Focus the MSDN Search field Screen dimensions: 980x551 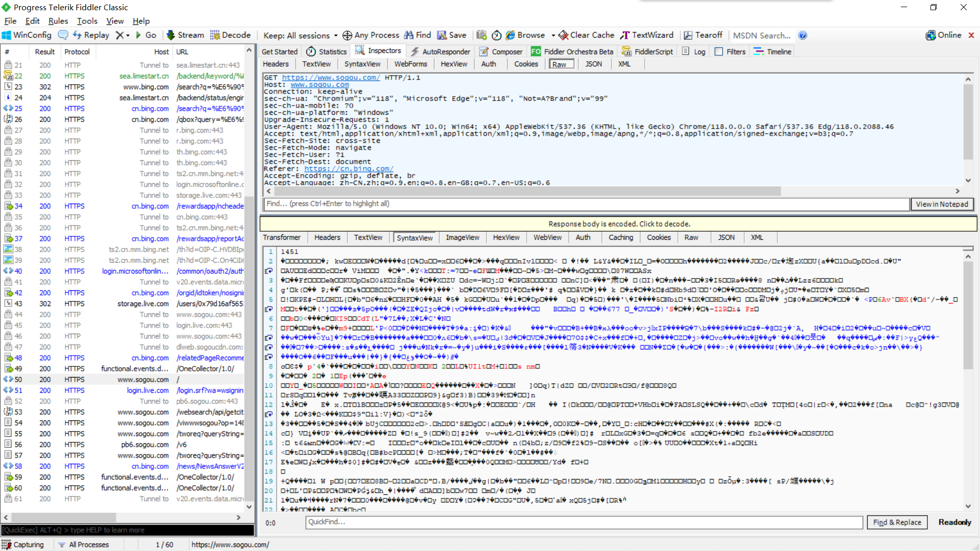point(762,35)
